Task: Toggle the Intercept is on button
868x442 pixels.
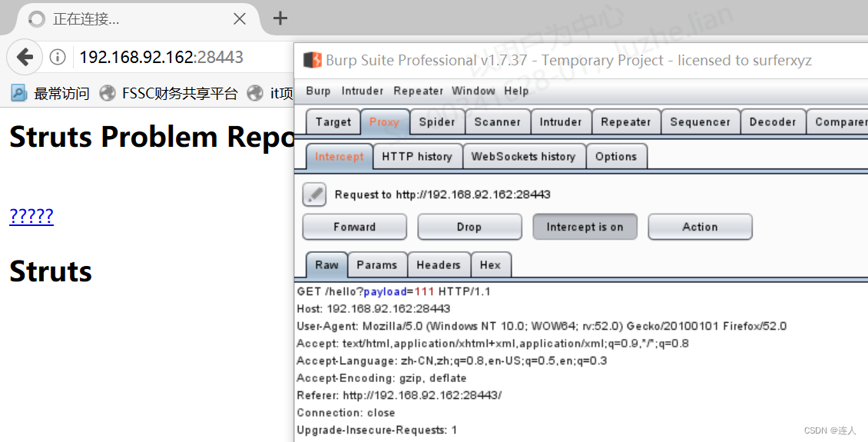Action: (x=585, y=227)
